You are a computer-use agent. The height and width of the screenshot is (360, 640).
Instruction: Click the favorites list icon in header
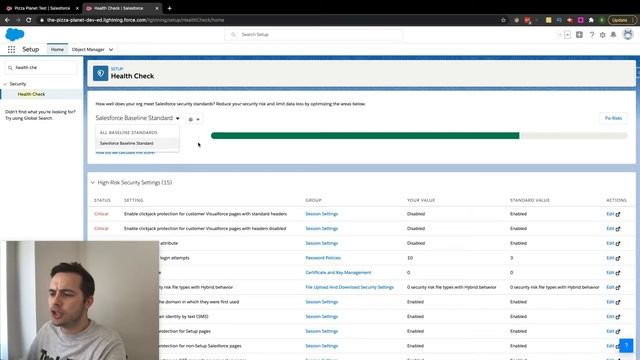click(x=567, y=35)
